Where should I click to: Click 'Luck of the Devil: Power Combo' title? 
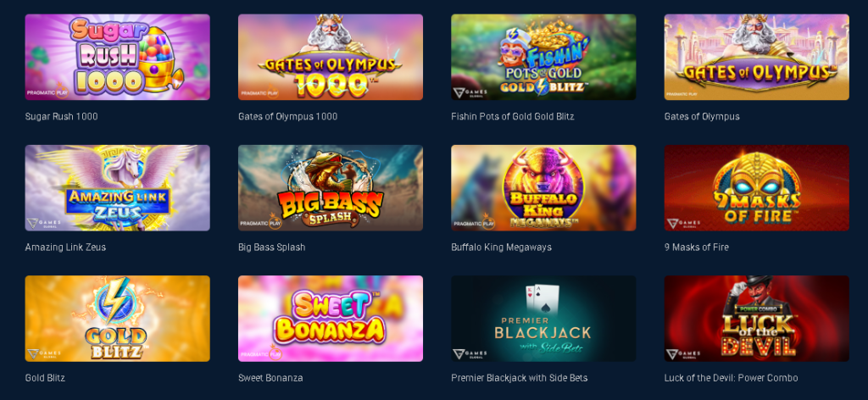pos(732,378)
